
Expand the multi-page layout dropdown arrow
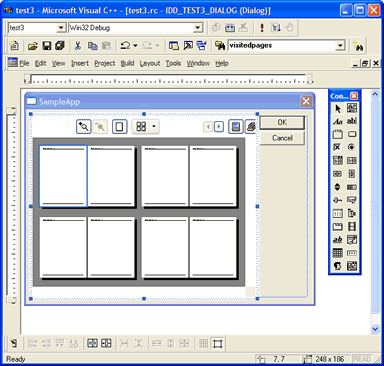point(154,127)
